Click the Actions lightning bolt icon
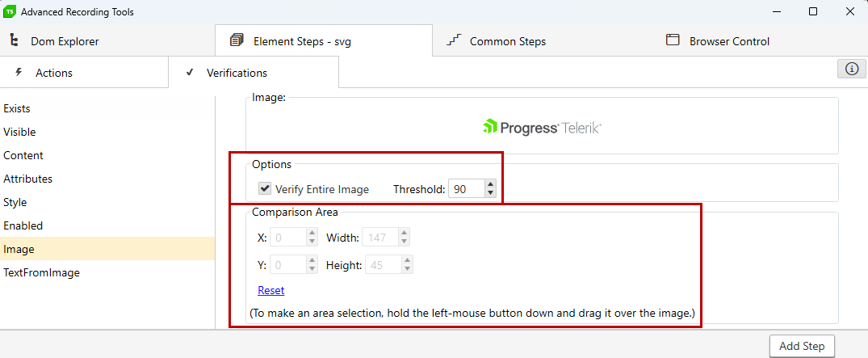This screenshot has height=358, width=868. [x=19, y=72]
